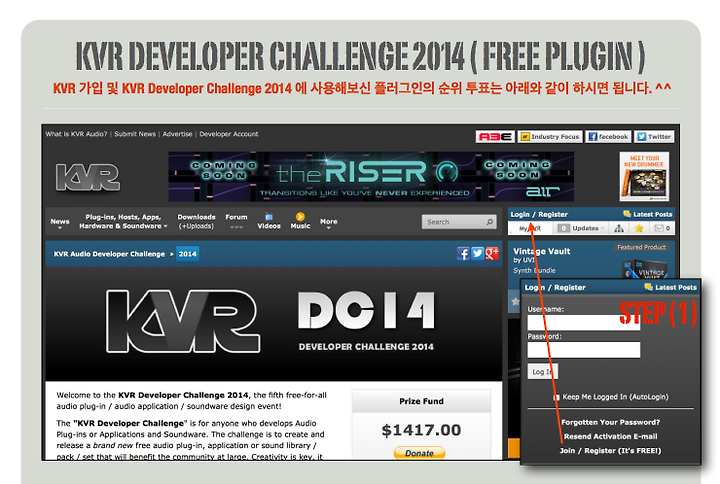Open the Vintage Vault featured product
This screenshot has width=720, height=484.
542,251
